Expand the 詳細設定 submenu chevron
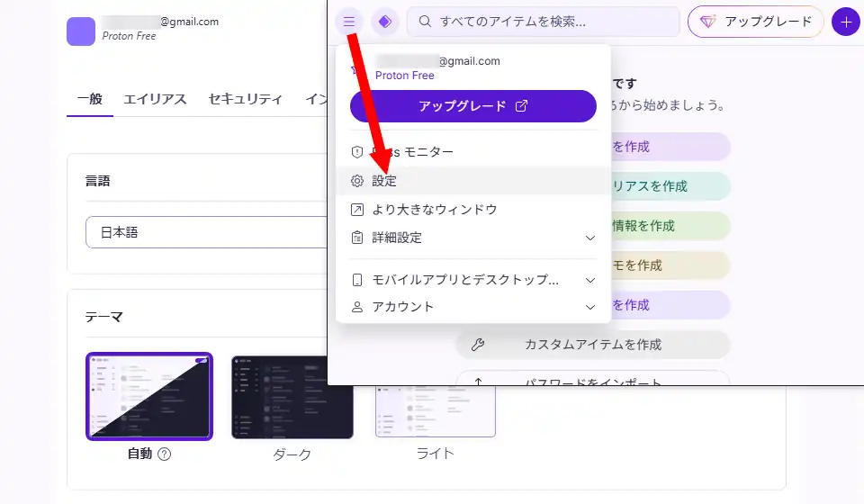Image resolution: width=864 pixels, height=504 pixels. click(x=590, y=238)
